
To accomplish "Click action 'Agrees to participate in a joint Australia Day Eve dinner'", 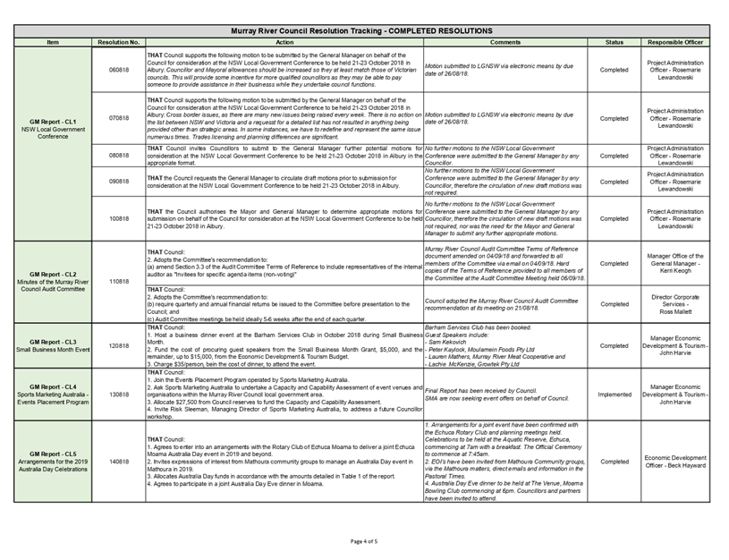I will point(235,484).
